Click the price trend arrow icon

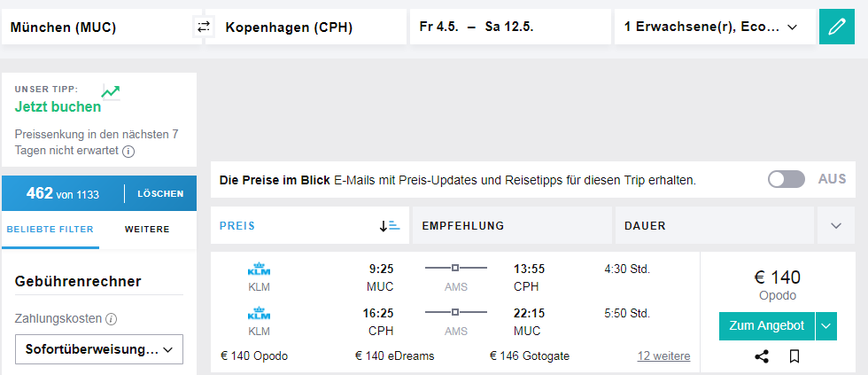pyautogui.click(x=111, y=91)
